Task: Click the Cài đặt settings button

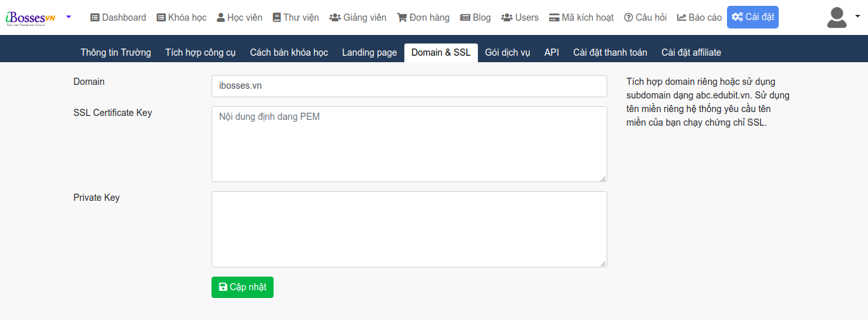Action: click(753, 17)
